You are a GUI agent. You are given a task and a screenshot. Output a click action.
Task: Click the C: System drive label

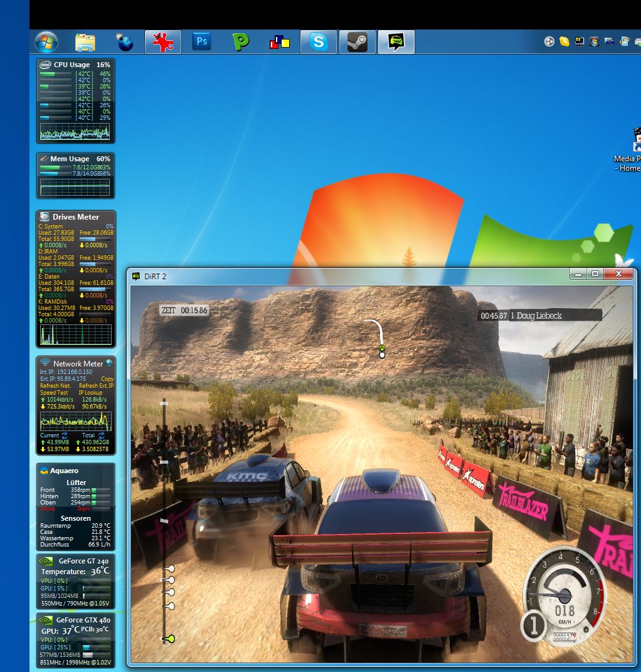click(51, 227)
